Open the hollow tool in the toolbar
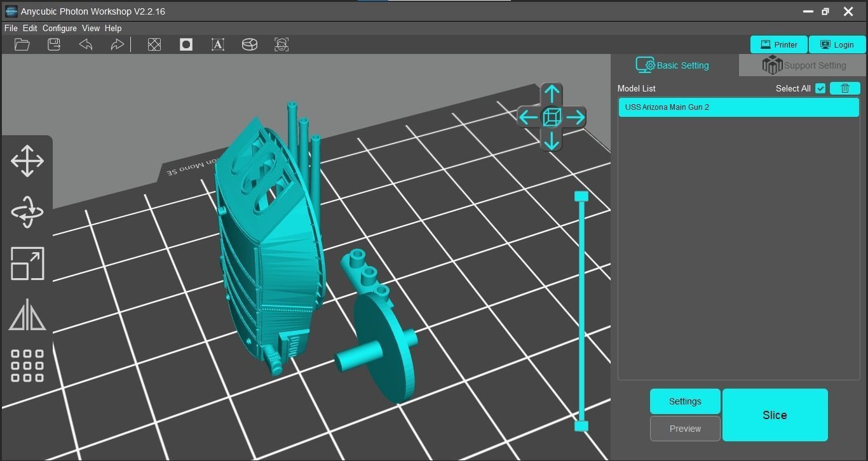Screen dimensions: 868x461 [x=154, y=44]
